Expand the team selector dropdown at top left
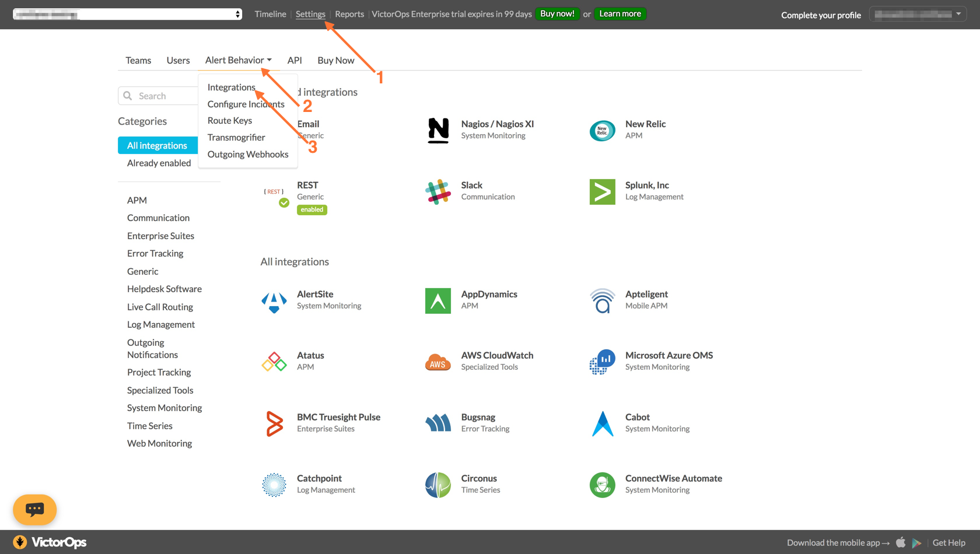This screenshot has width=980, height=554. click(x=127, y=13)
